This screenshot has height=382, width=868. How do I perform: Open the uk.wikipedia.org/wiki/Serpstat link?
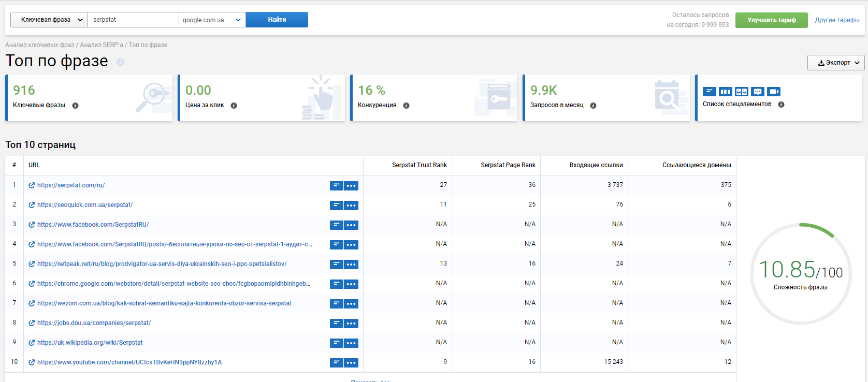coord(90,343)
